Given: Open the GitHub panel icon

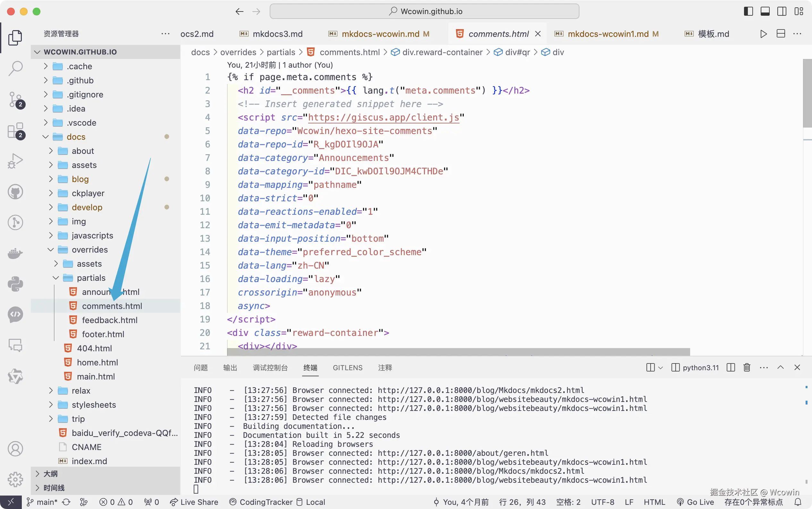Looking at the screenshot, I should point(15,192).
